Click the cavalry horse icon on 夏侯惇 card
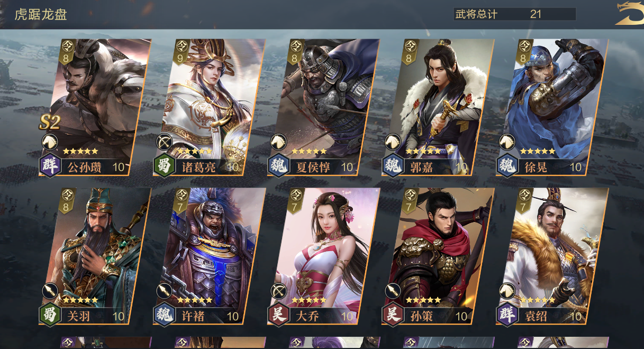This screenshot has height=349, width=644. (278, 141)
